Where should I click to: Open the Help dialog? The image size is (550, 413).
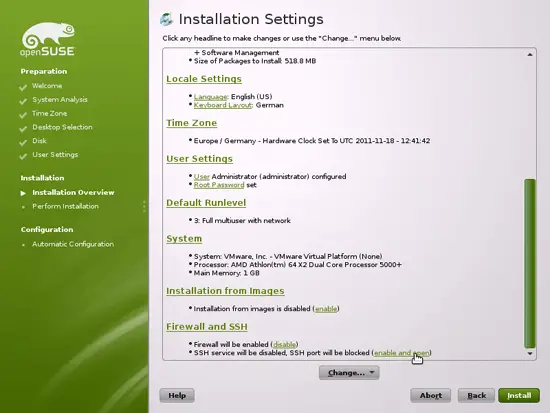coord(177,395)
